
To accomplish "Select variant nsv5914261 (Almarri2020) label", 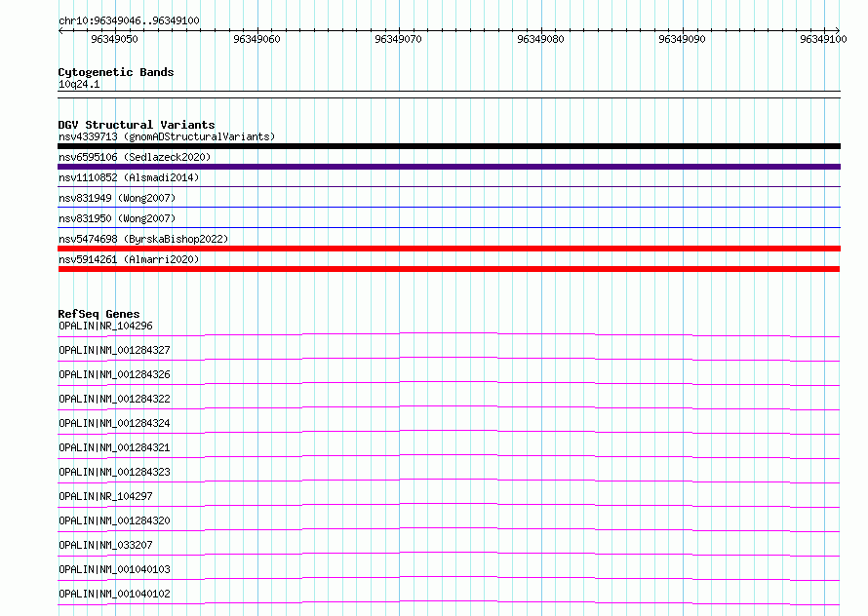I will (x=129, y=259).
